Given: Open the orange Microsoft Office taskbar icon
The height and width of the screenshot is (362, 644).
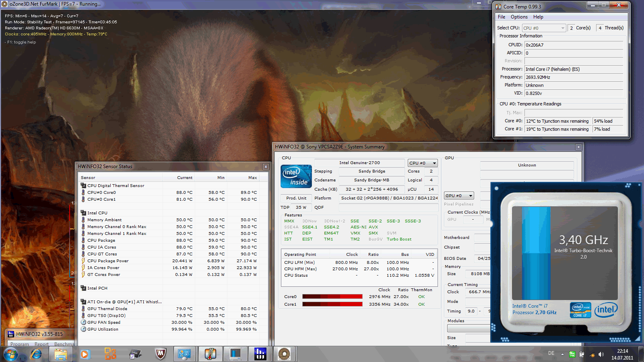Looking at the screenshot, I should coord(110,354).
